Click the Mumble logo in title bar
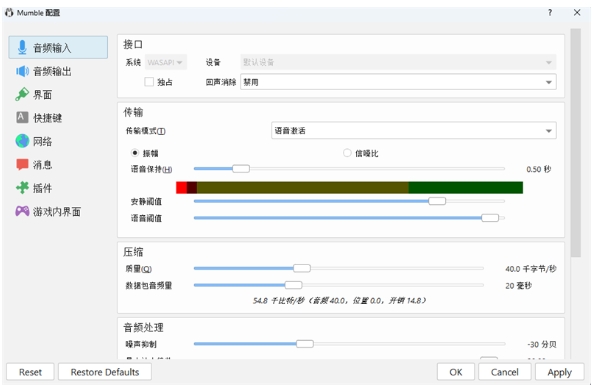 coord(9,12)
